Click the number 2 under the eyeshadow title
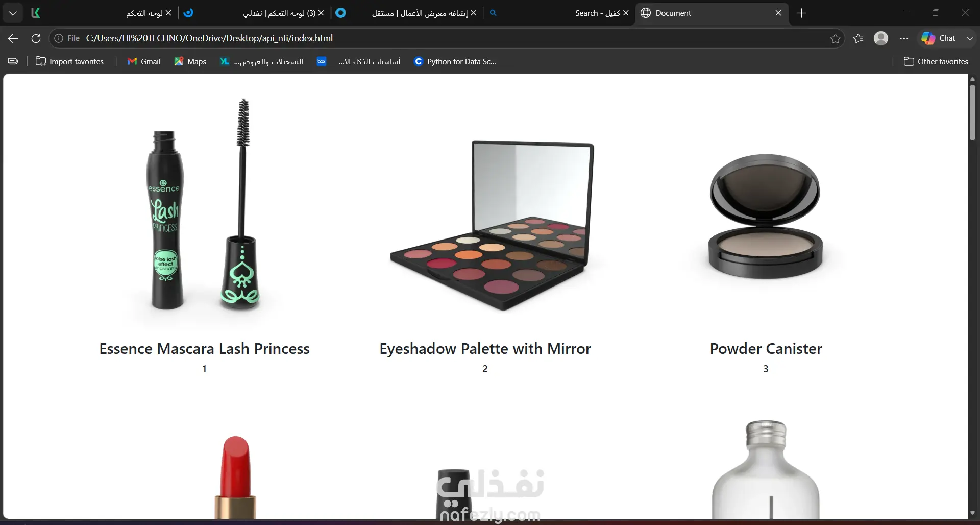980x525 pixels. (485, 369)
